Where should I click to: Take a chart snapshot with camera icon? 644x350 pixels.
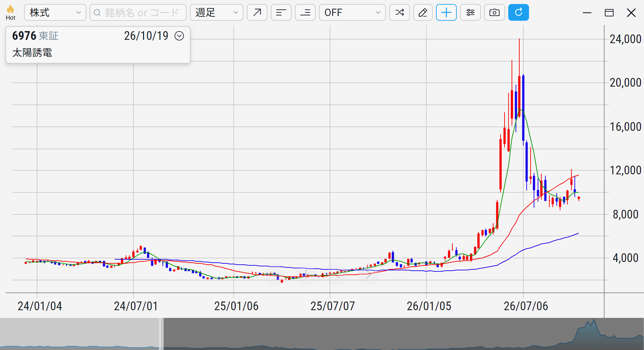495,13
